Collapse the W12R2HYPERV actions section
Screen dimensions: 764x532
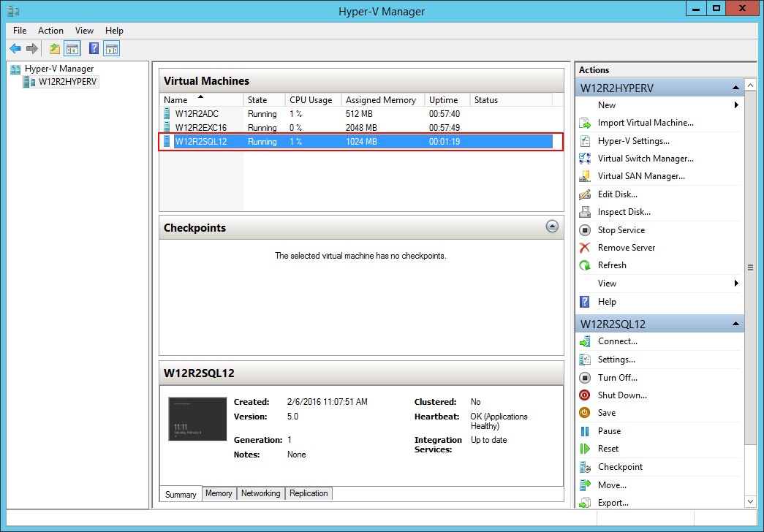point(735,88)
